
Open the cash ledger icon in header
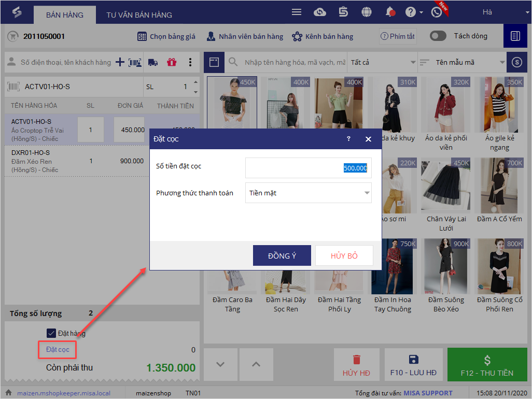coord(343,12)
